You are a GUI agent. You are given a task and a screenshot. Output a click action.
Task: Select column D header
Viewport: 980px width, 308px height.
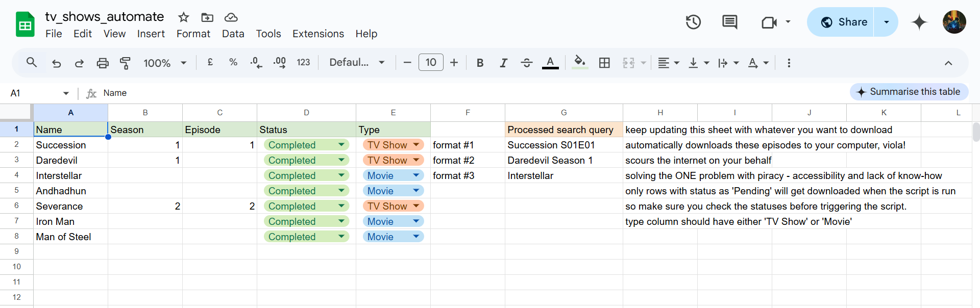coord(306,113)
